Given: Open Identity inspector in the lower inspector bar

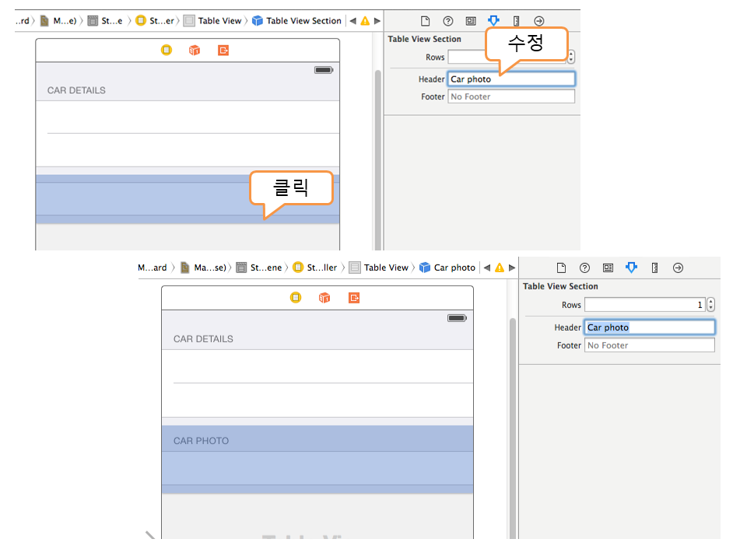Looking at the screenshot, I should (x=608, y=268).
